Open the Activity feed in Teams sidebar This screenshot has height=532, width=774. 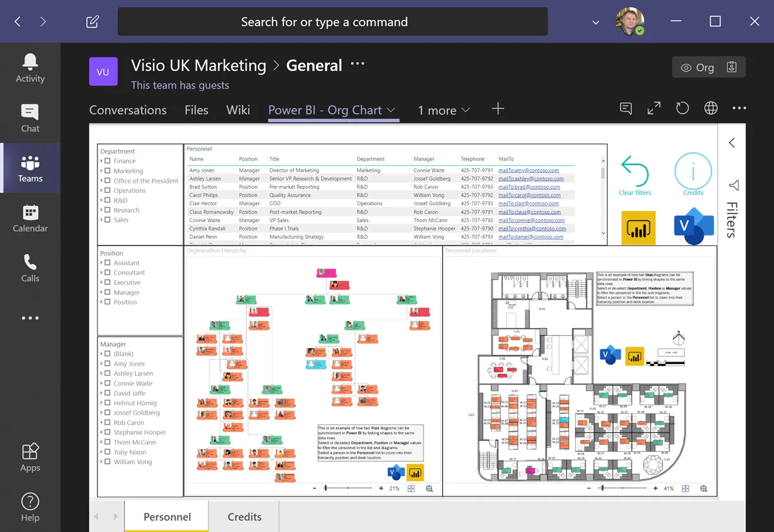pos(30,66)
